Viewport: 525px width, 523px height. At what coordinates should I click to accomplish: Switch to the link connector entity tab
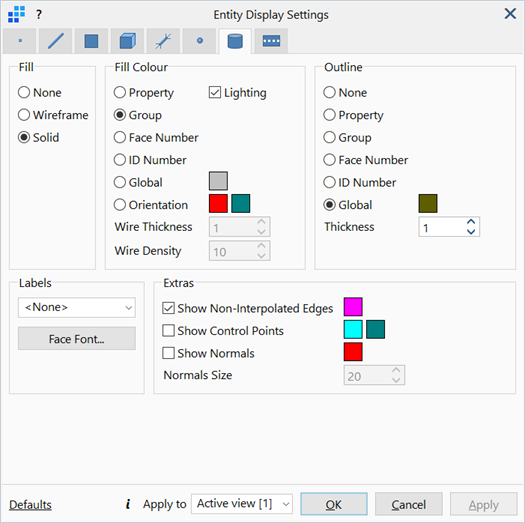163,41
